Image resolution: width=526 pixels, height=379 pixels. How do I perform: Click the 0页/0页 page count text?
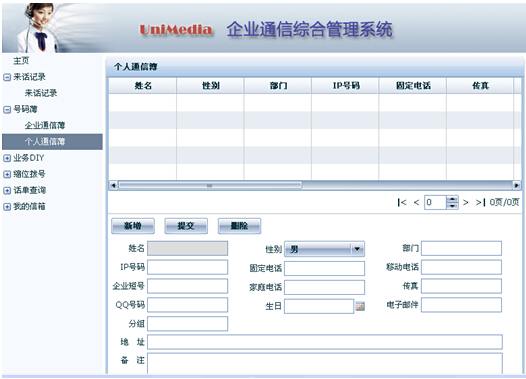point(504,202)
